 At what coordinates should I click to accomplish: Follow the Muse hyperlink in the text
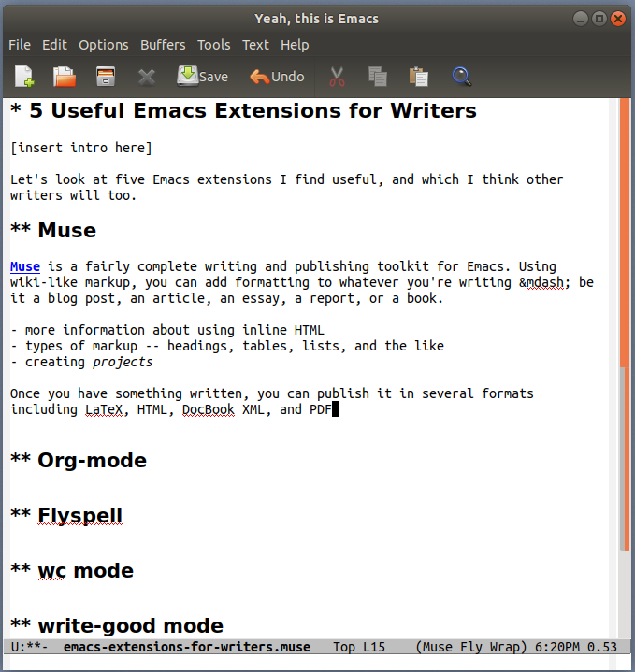click(25, 267)
